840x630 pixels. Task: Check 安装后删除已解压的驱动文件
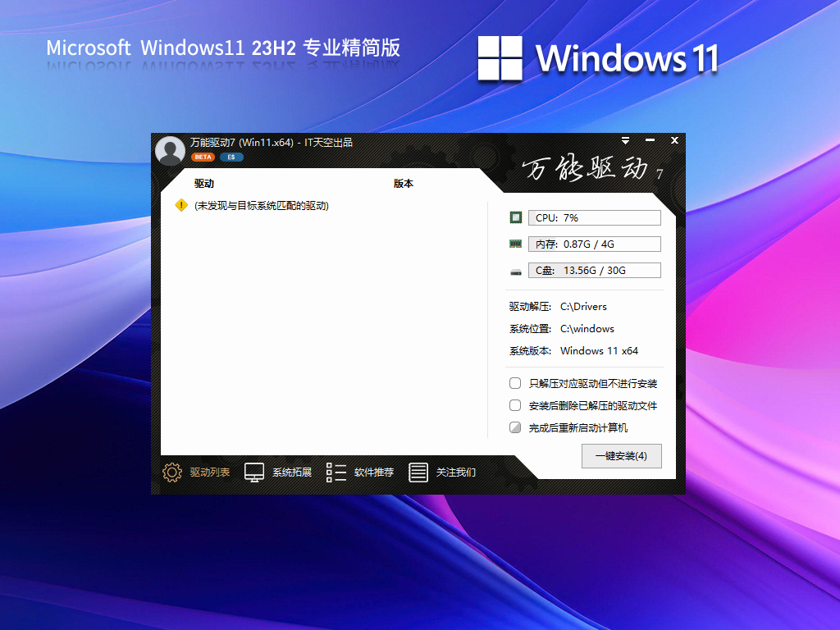pos(515,405)
